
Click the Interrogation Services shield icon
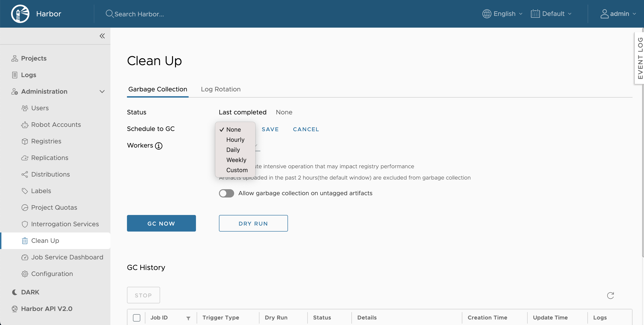[x=24, y=224]
